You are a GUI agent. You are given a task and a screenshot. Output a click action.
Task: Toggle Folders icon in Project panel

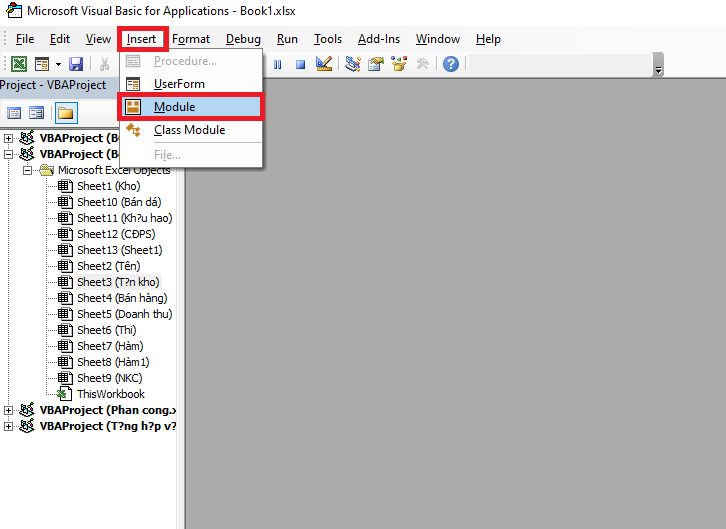[x=66, y=113]
